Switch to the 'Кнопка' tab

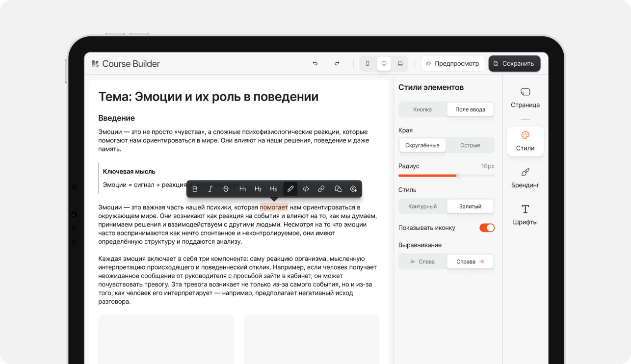click(x=422, y=109)
